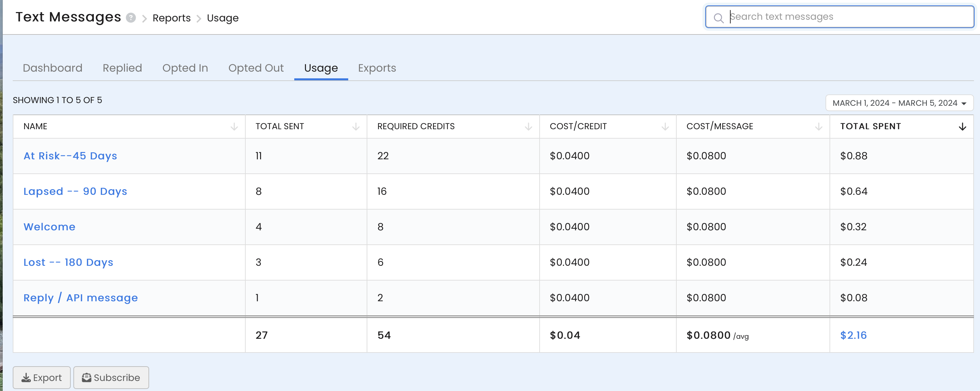Select the Exports tab
The height and width of the screenshot is (391, 980).
pyautogui.click(x=377, y=68)
